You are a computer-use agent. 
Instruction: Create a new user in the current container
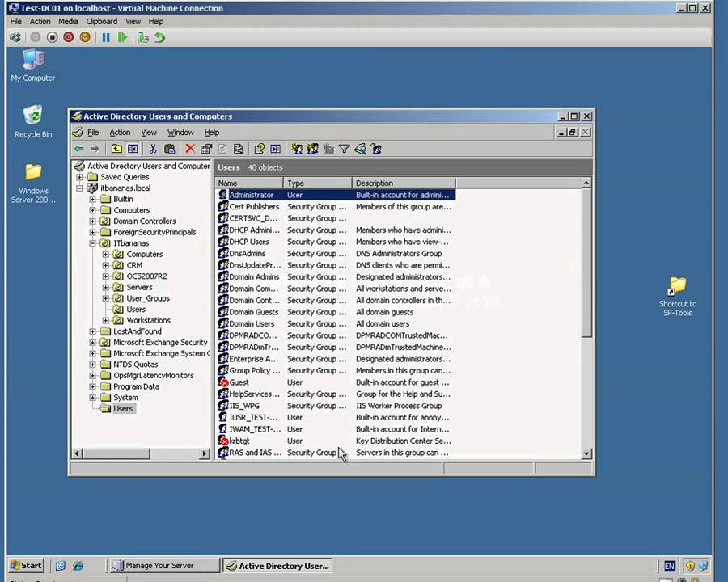pos(297,149)
